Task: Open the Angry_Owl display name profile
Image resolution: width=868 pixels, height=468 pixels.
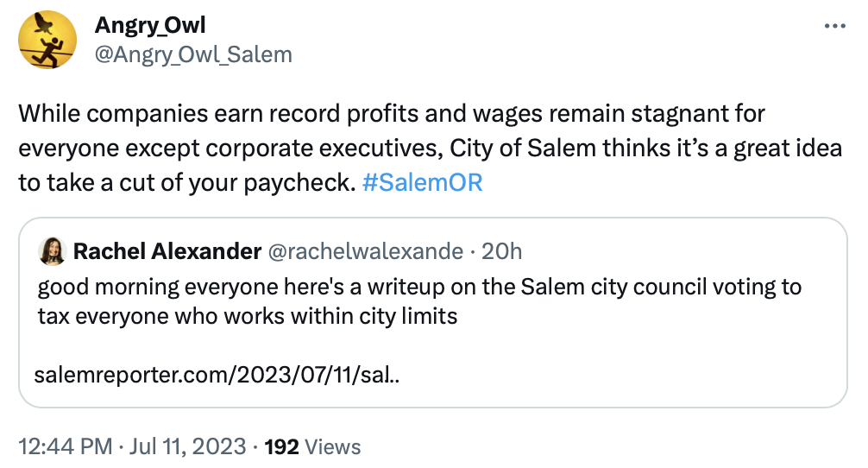Action: (x=149, y=26)
